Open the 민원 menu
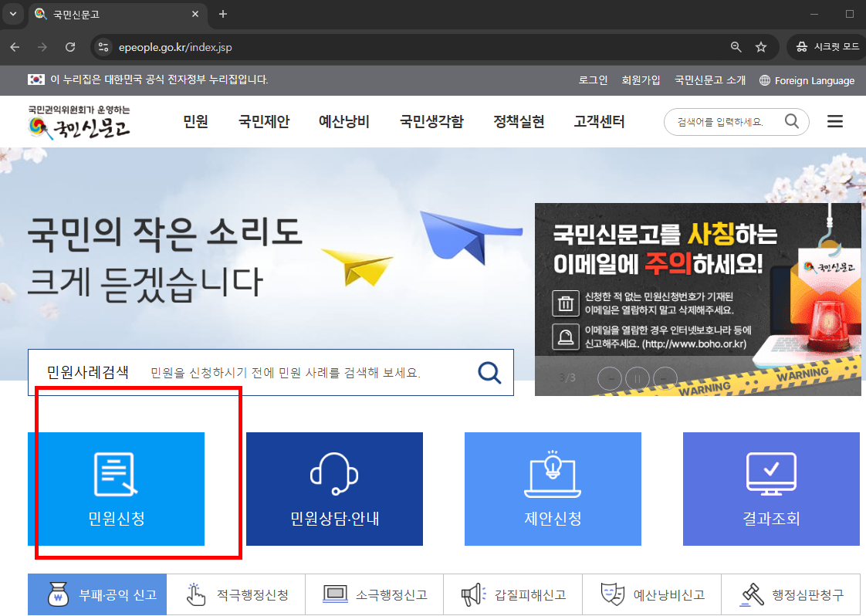This screenshot has width=866, height=616. (195, 121)
